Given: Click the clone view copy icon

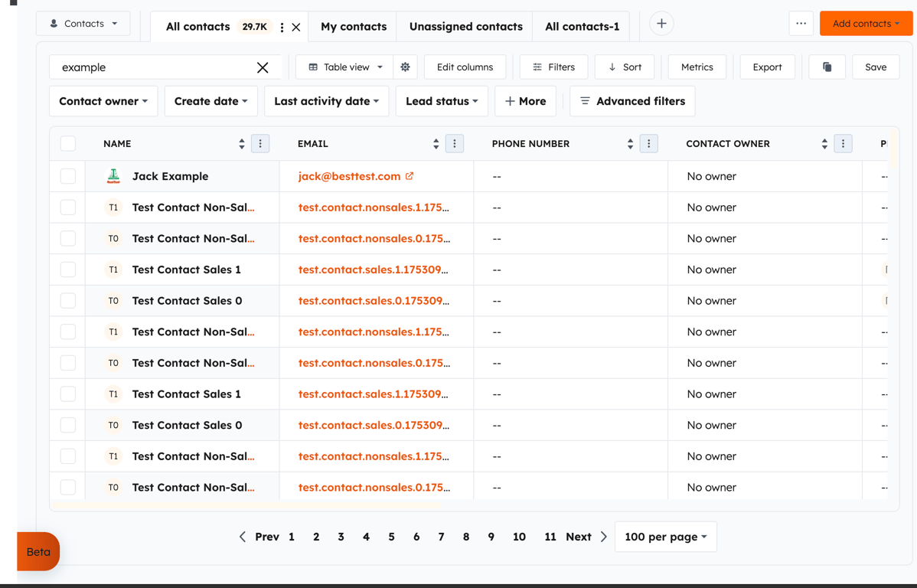Looking at the screenshot, I should pyautogui.click(x=827, y=67).
